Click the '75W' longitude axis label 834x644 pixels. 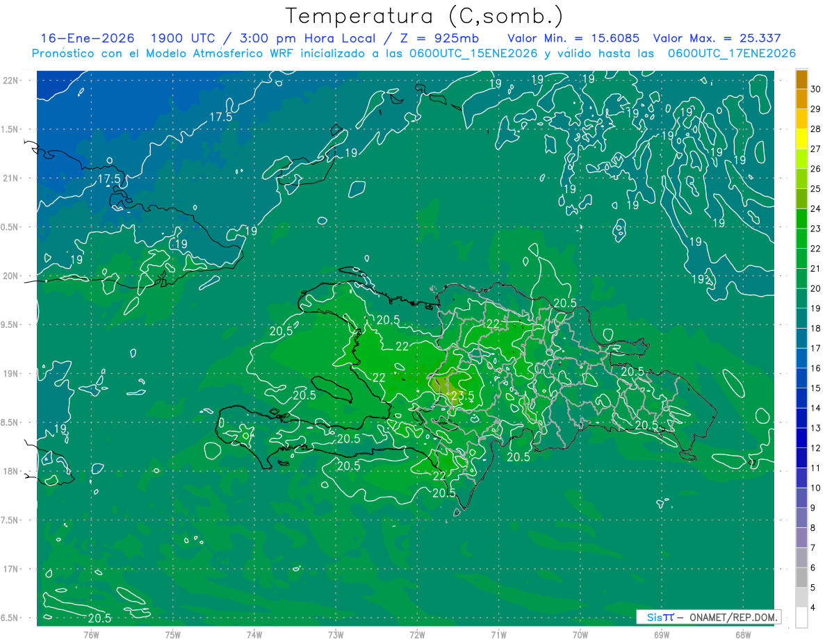click(173, 634)
